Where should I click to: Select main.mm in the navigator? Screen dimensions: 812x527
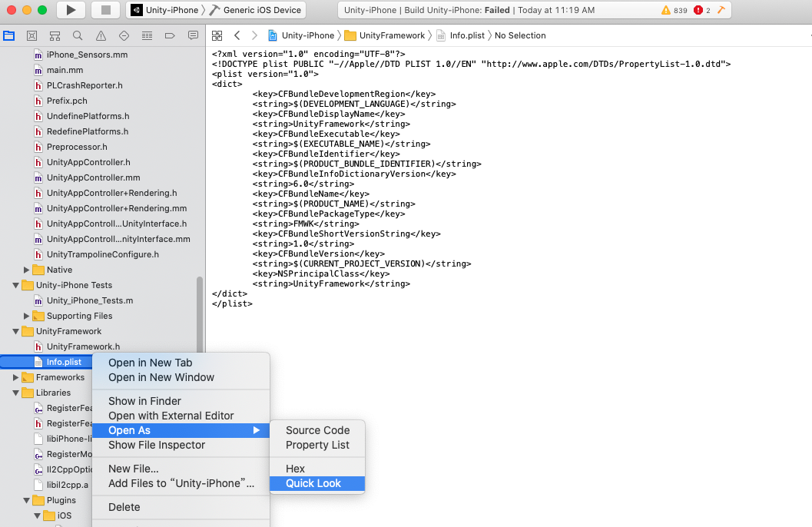coord(65,70)
